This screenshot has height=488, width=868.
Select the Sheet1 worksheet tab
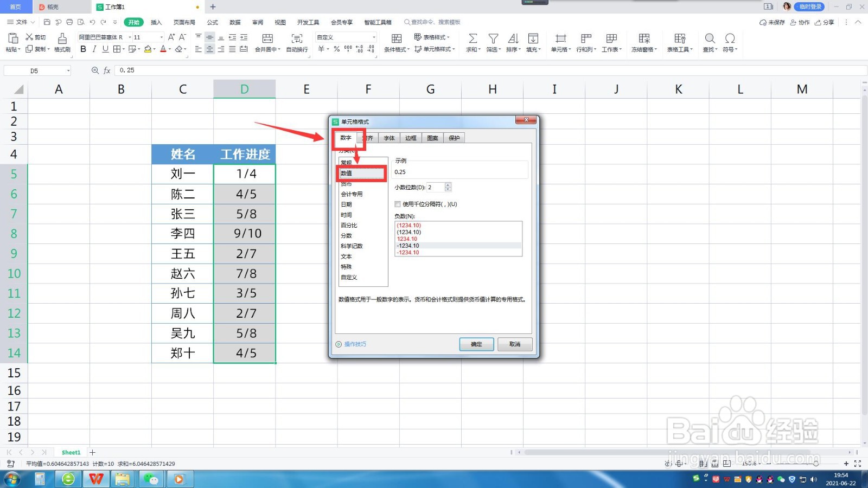tap(71, 452)
